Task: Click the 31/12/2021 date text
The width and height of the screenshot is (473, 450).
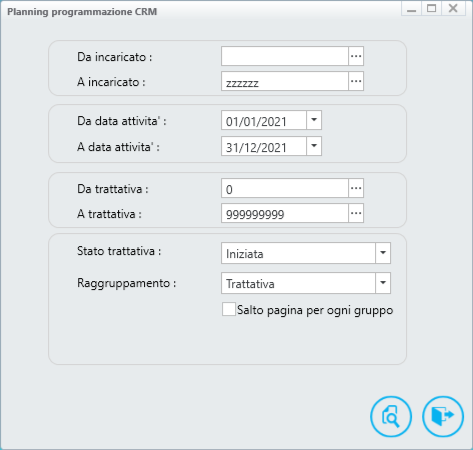Action: pyautogui.click(x=256, y=147)
